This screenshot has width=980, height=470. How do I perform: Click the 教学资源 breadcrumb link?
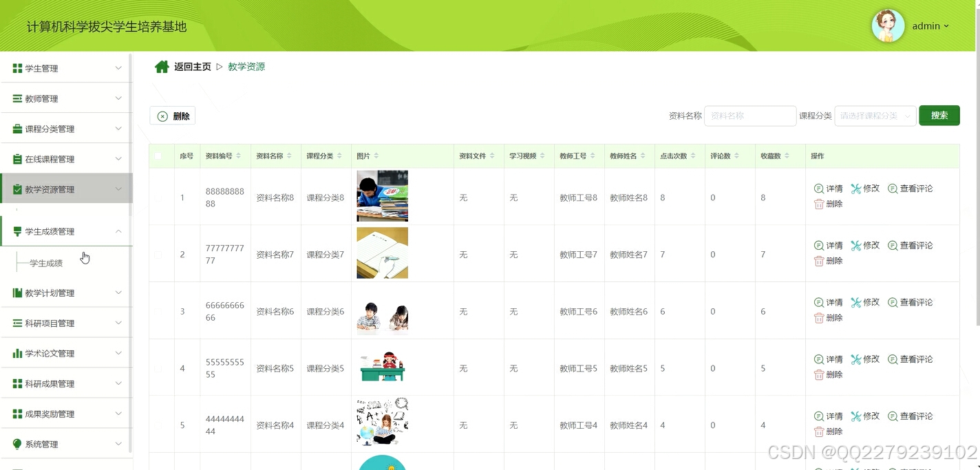pos(246,66)
